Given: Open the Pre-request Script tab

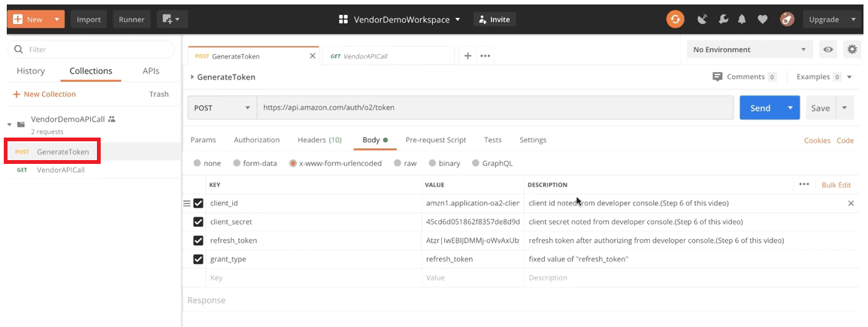Looking at the screenshot, I should coord(436,140).
